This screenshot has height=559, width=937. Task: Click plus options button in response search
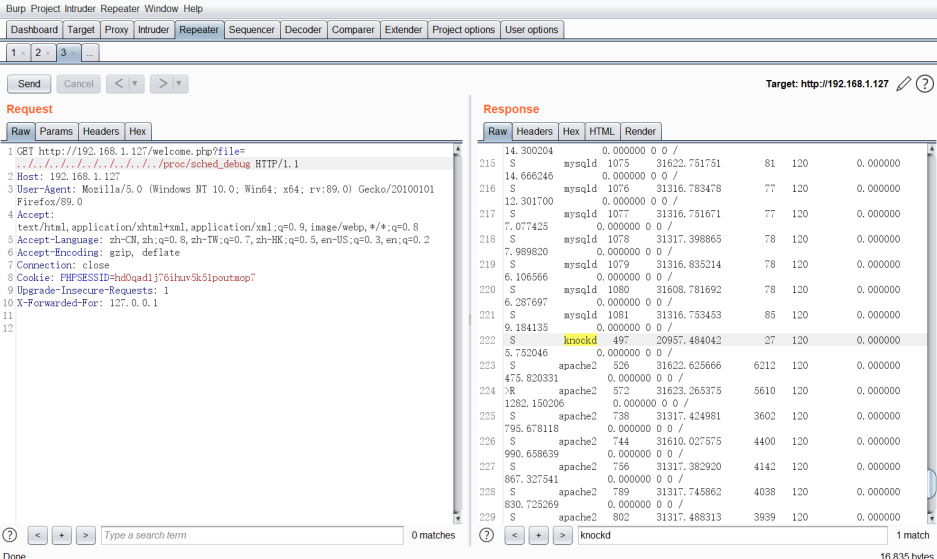(x=538, y=535)
